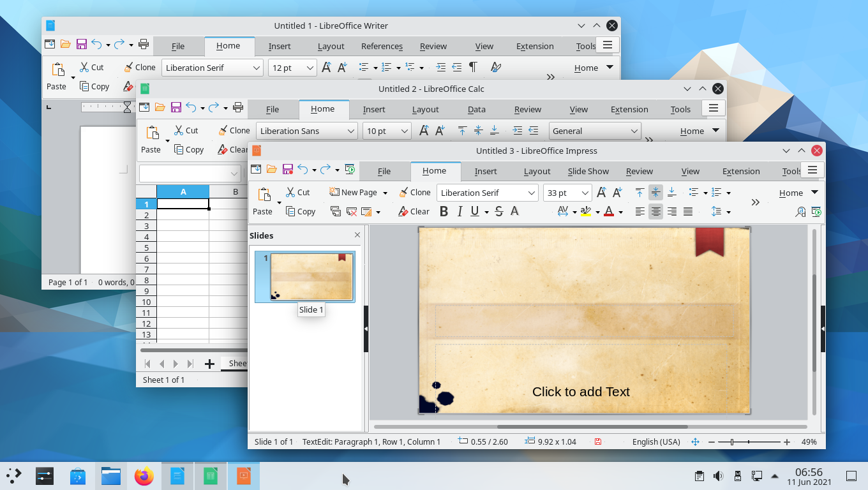Screen dimensions: 868x490
Task: Click New Page in the Impress toolbar
Action: click(353, 192)
